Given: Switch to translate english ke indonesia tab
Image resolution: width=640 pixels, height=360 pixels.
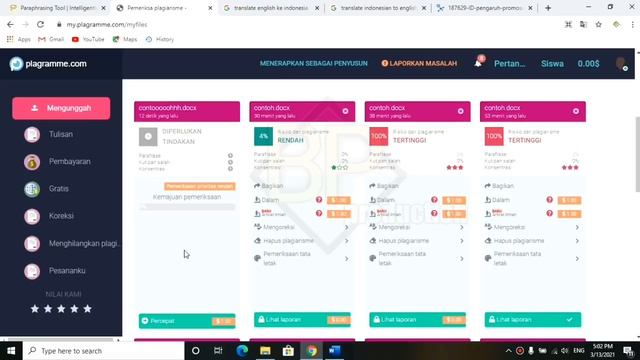Looking at the screenshot, I should [271, 8].
